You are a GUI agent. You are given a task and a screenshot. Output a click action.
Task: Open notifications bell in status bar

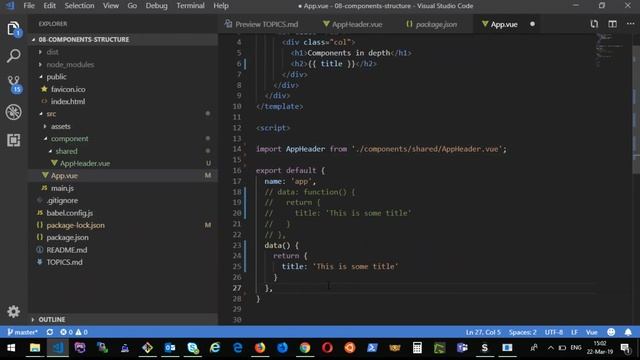[x=628, y=332]
